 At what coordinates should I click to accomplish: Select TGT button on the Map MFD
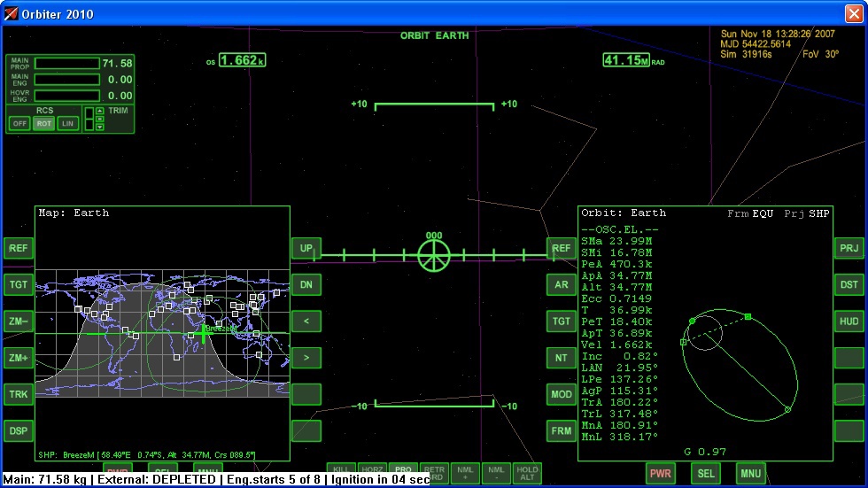19,284
